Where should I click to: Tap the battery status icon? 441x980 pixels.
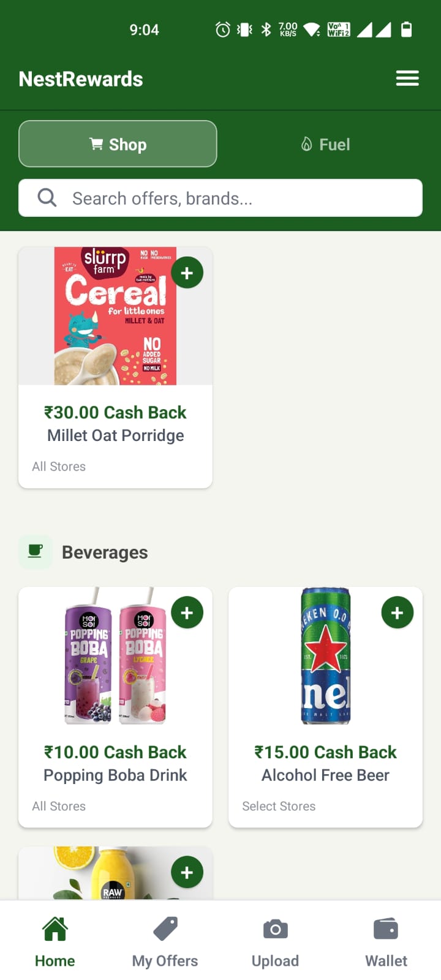pos(406,29)
